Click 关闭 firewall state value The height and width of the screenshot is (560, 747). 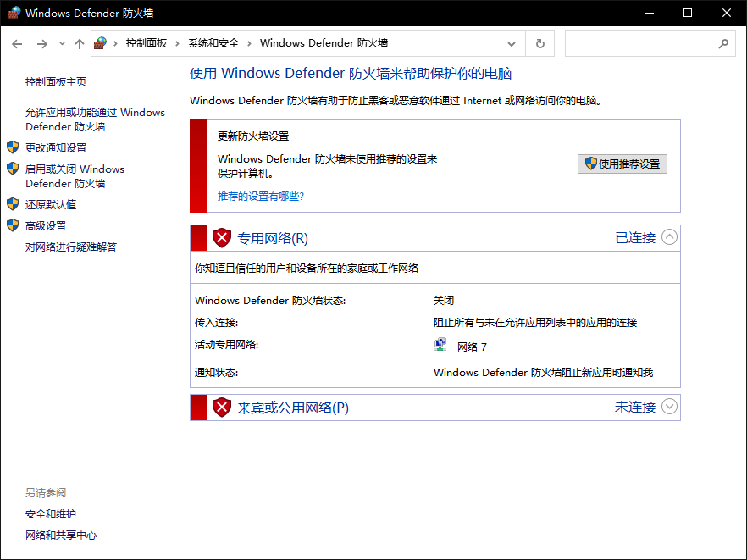click(x=444, y=301)
